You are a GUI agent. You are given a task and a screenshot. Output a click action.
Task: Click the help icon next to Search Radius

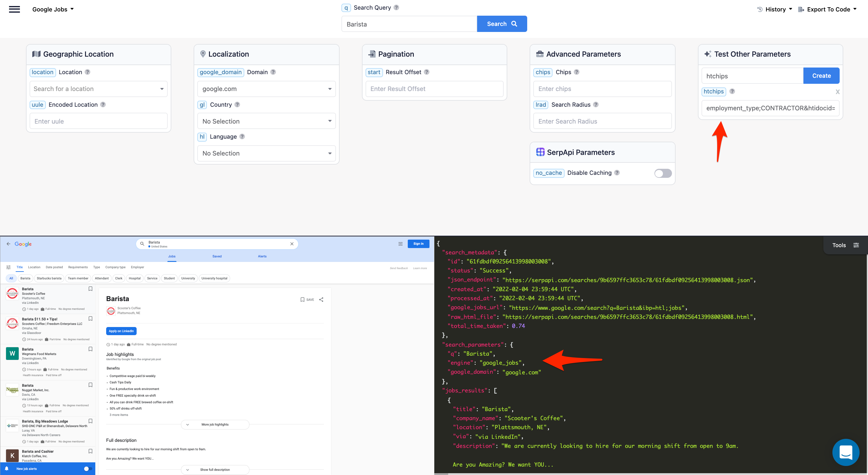click(596, 105)
